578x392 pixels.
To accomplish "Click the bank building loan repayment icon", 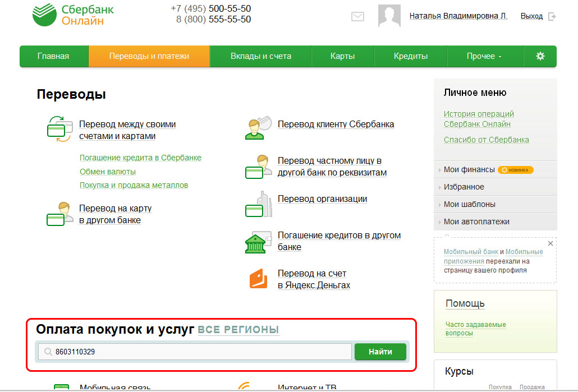I will tap(258, 242).
